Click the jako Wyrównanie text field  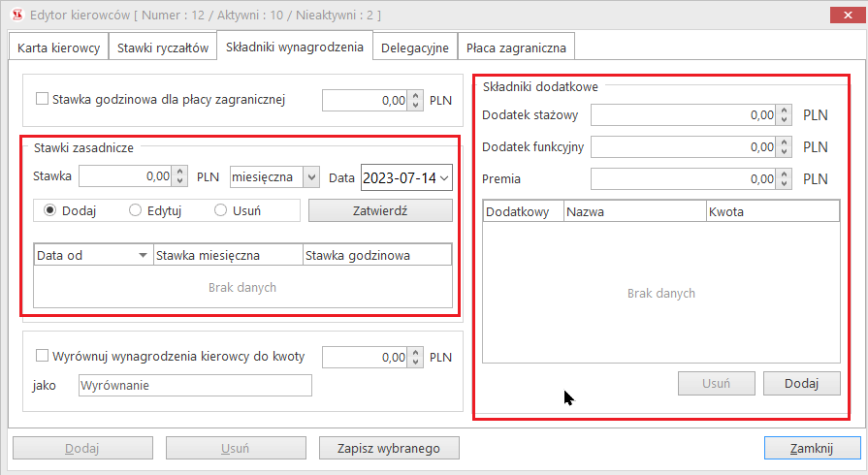[x=195, y=385]
